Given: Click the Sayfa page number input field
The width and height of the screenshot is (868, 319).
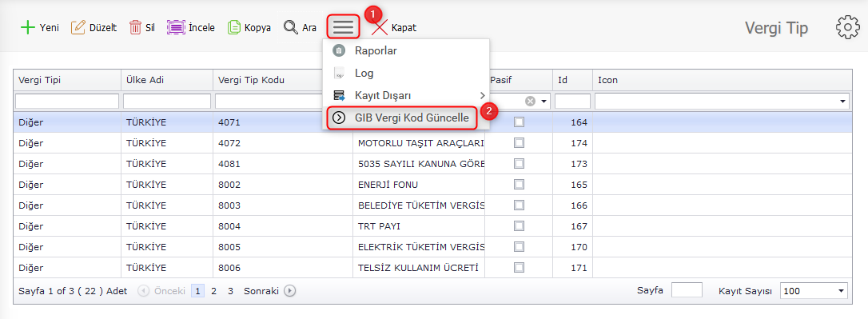Looking at the screenshot, I should click(x=687, y=290).
